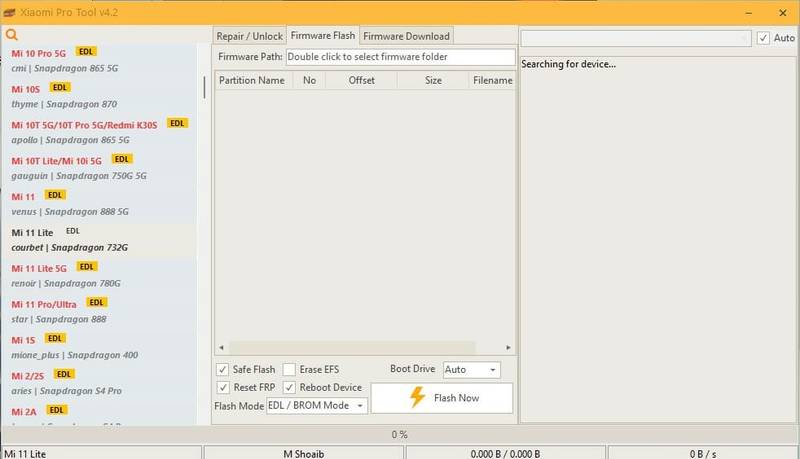This screenshot has width=800, height=459.
Task: Click the EDL badge next to Mi 2/2S
Action: (x=64, y=374)
